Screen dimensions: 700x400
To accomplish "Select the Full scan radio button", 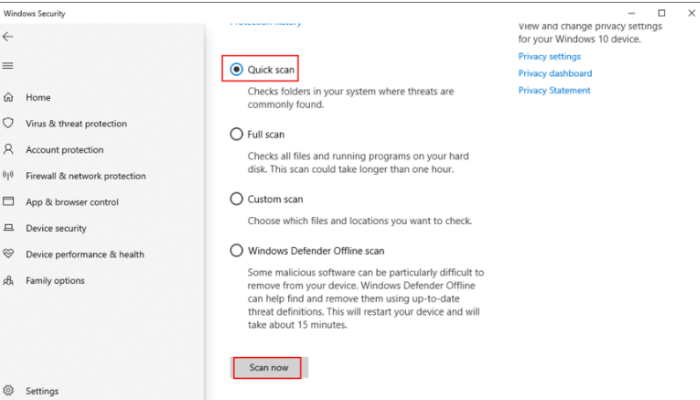I will point(236,134).
